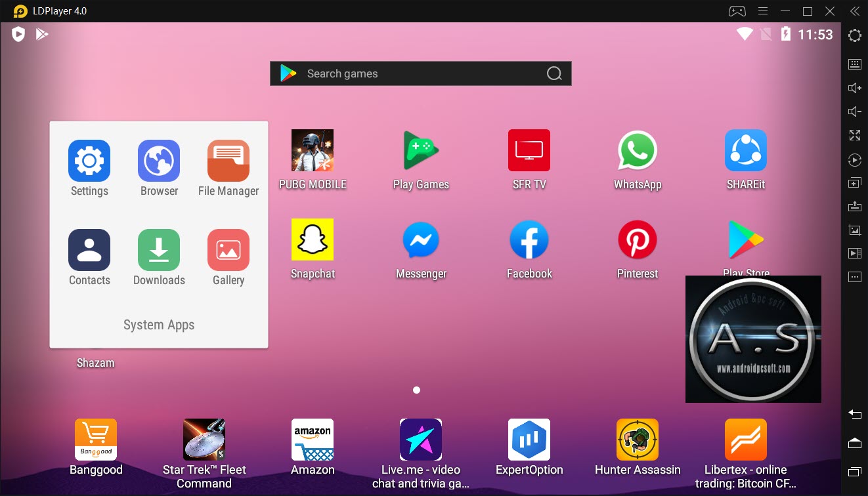Click Android Home button in sidebar
Viewport: 868px width, 496px height.
[855, 443]
